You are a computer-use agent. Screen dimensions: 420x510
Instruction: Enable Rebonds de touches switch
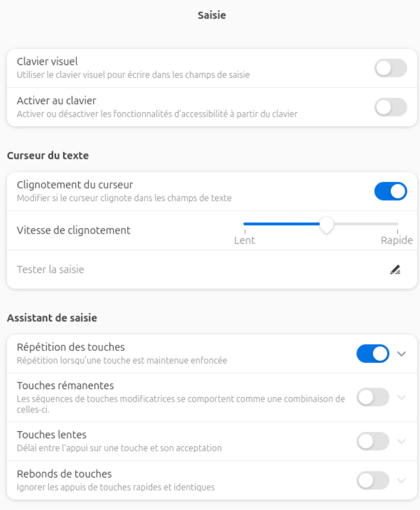pyautogui.click(x=373, y=480)
